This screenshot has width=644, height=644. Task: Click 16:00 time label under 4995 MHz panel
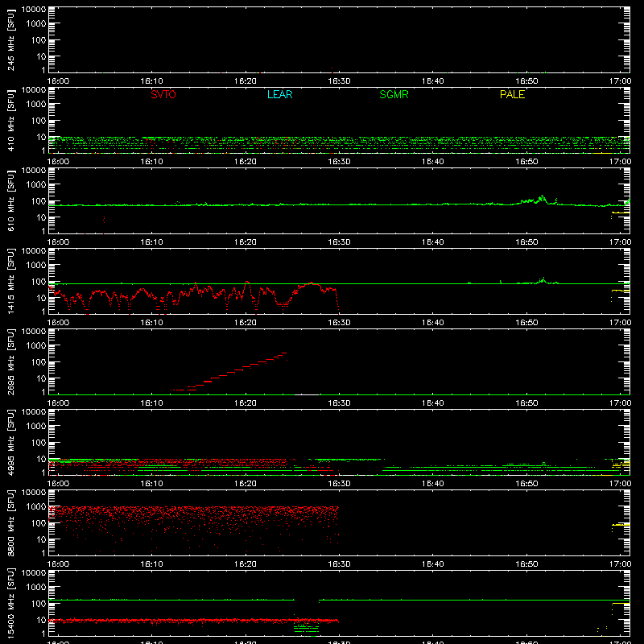pos(58,484)
